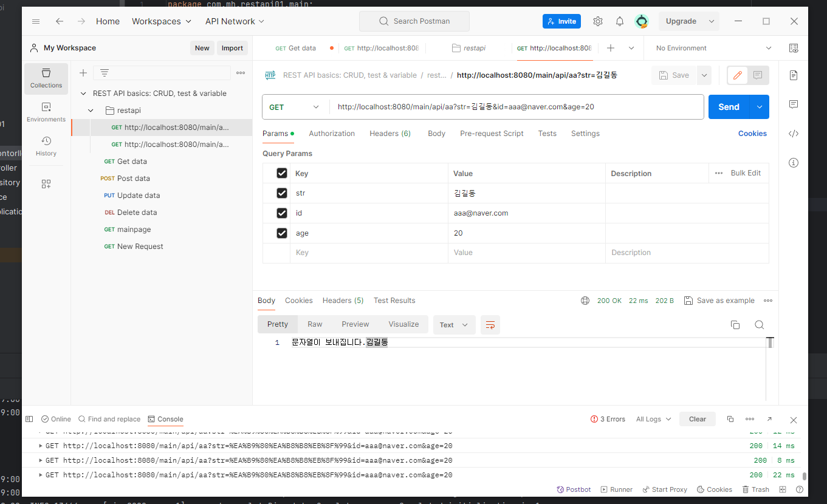Copy the response body
Screen dimensions: 827x504
click(x=735, y=325)
